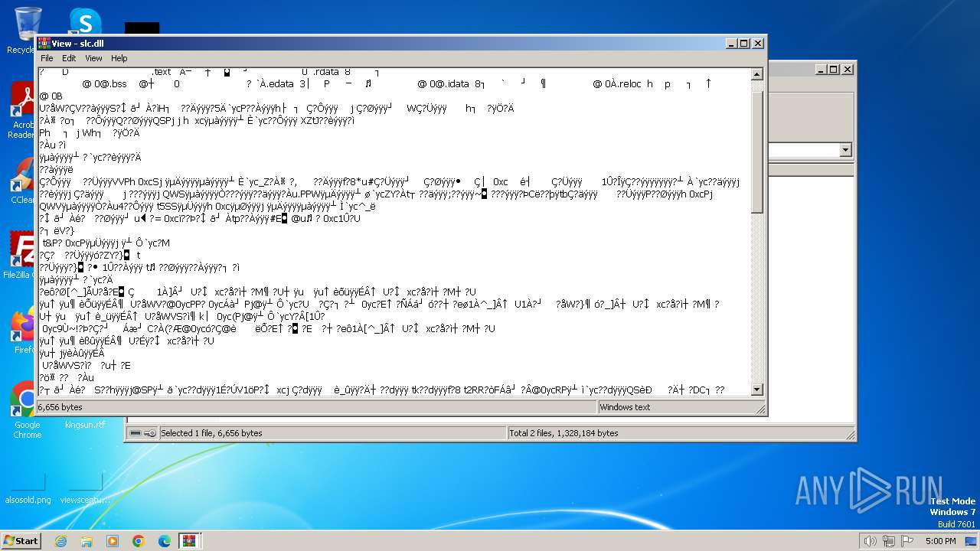This screenshot has height=551, width=980.
Task: Launch Internet Explorer from the taskbar
Action: pyautogui.click(x=60, y=541)
